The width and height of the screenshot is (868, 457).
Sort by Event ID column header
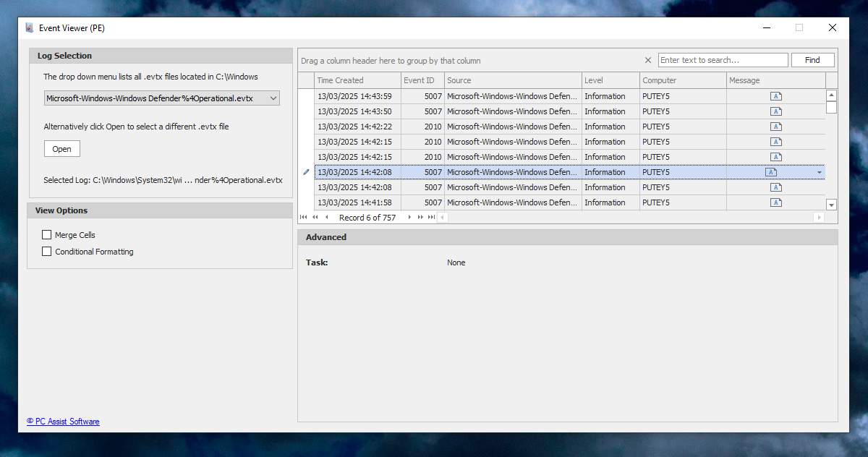coord(422,80)
